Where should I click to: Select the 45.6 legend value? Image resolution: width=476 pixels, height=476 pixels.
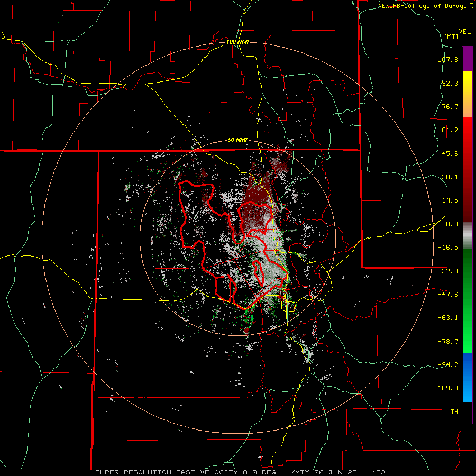[450, 153]
